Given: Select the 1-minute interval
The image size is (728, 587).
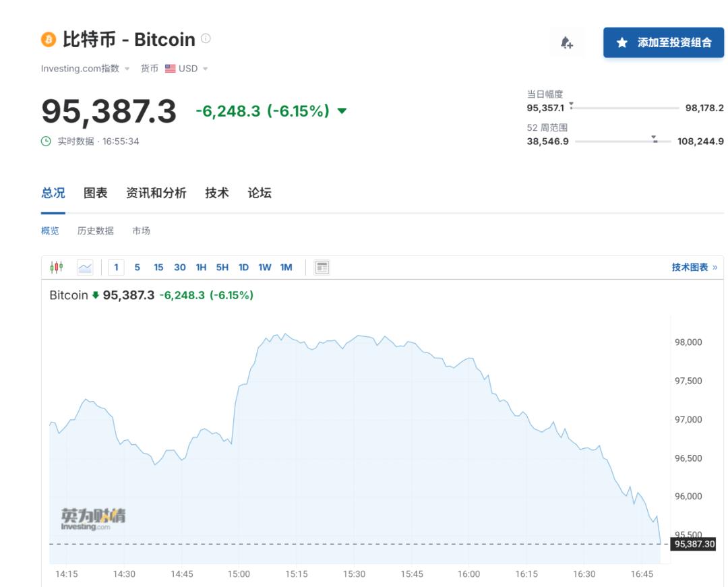Looking at the screenshot, I should (x=116, y=268).
